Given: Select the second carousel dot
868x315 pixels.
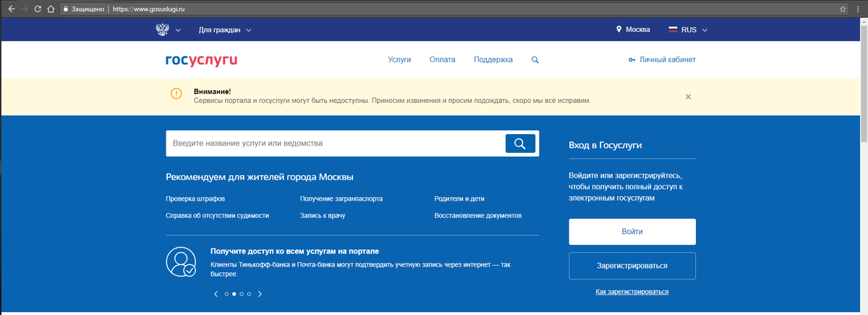Looking at the screenshot, I should coord(234,294).
